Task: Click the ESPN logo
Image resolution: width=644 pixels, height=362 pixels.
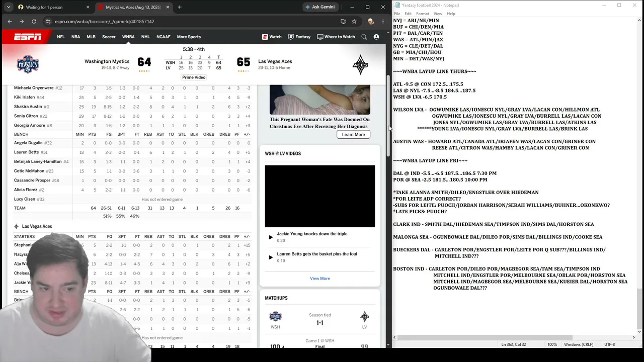Action: pos(28,37)
